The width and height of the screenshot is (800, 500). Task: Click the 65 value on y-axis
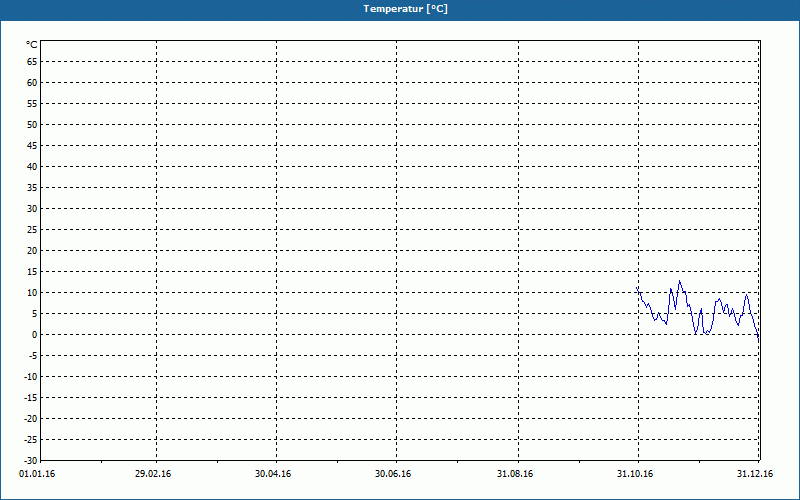click(x=31, y=61)
